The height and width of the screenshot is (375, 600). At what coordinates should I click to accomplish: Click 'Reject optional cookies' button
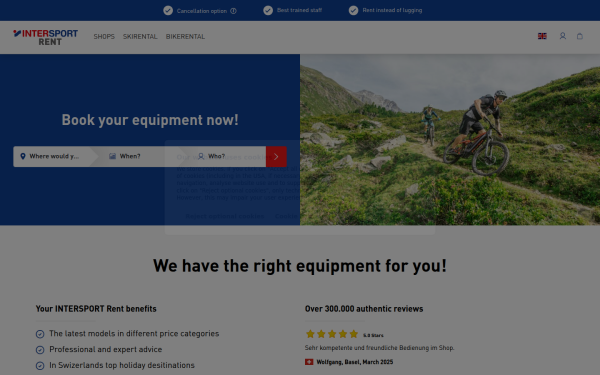(225, 216)
